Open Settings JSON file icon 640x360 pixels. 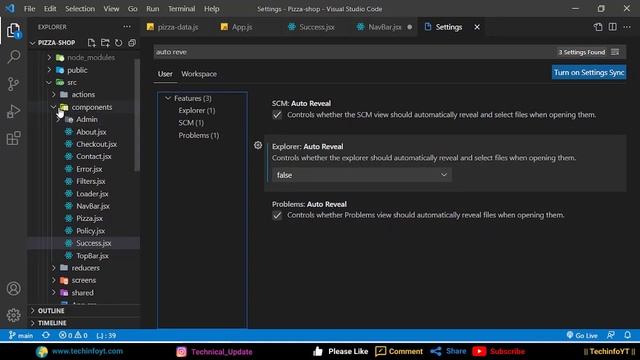(598, 27)
